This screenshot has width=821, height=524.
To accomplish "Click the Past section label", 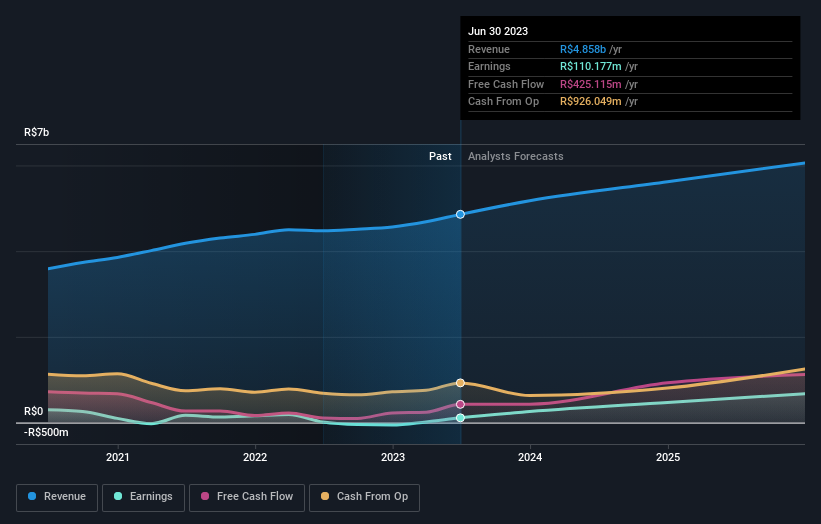I will (x=440, y=156).
